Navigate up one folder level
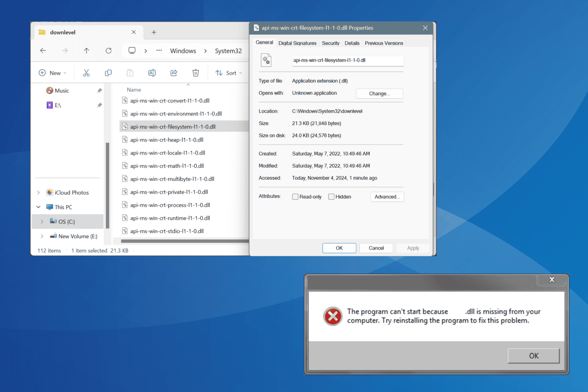The height and width of the screenshot is (392, 588). 87,51
